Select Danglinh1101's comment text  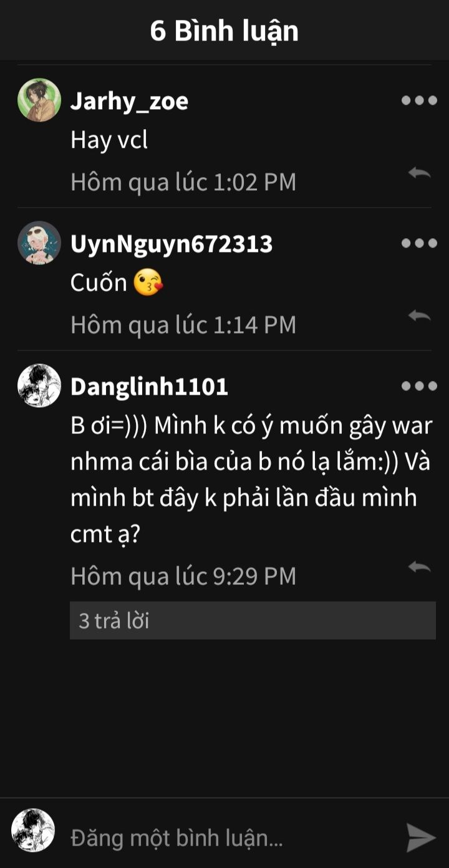[251, 480]
